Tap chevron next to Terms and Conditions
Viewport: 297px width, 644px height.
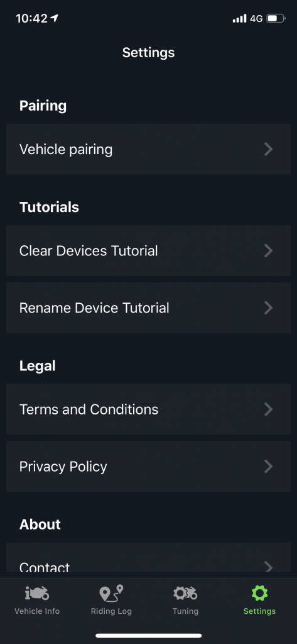268,409
